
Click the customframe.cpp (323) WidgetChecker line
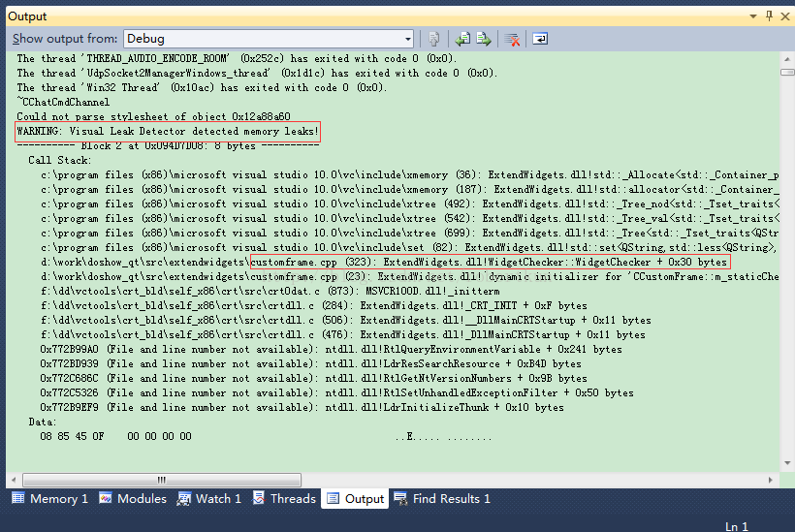tap(385, 263)
